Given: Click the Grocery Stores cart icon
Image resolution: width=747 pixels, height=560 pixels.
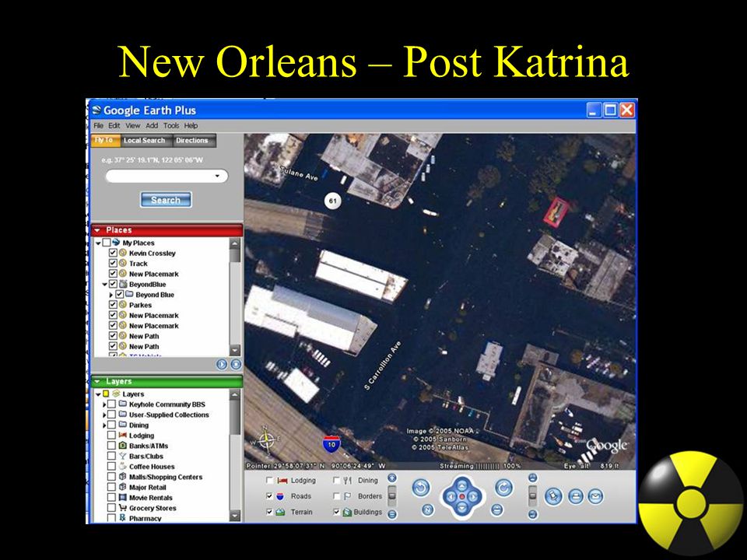Looking at the screenshot, I should point(122,508).
